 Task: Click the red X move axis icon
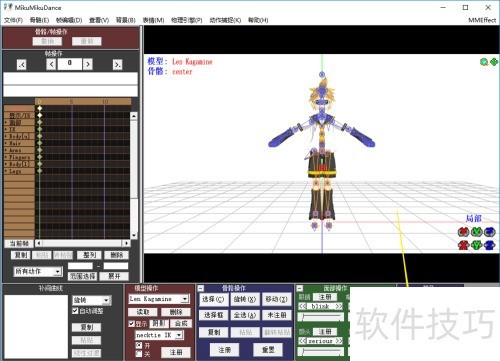pos(463,245)
